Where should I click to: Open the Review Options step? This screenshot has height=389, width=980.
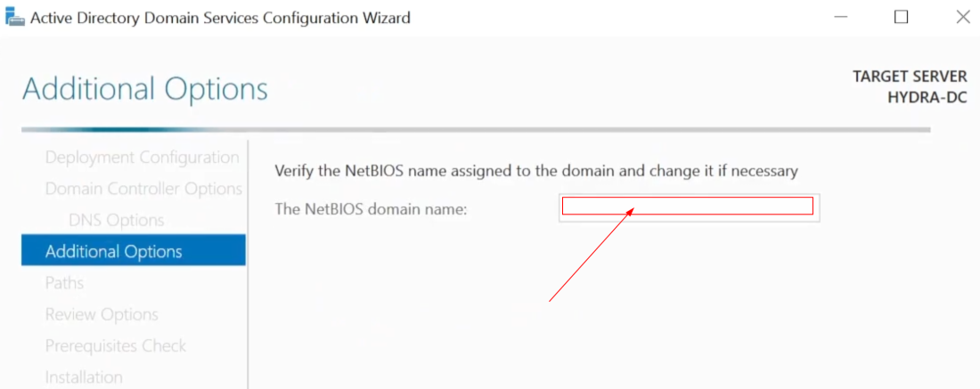click(102, 314)
